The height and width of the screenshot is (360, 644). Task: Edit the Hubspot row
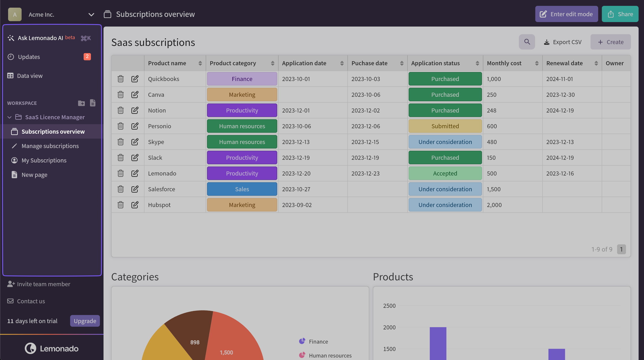(x=135, y=205)
